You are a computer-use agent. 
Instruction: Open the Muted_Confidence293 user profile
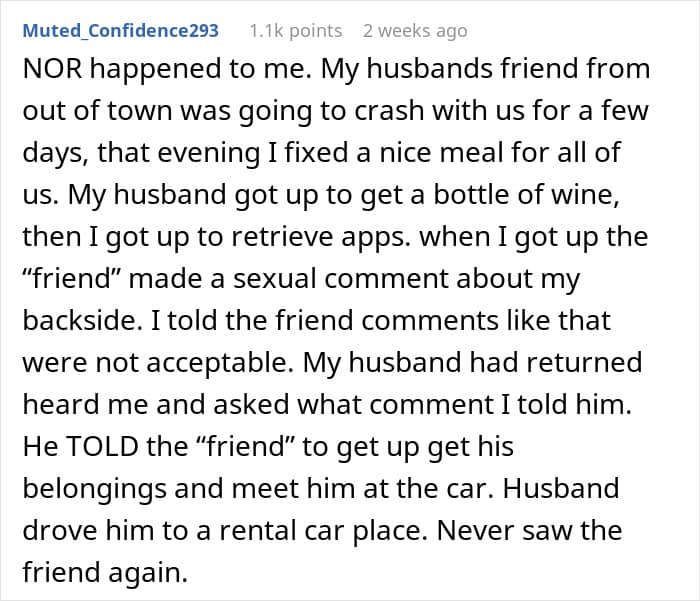[120, 31]
